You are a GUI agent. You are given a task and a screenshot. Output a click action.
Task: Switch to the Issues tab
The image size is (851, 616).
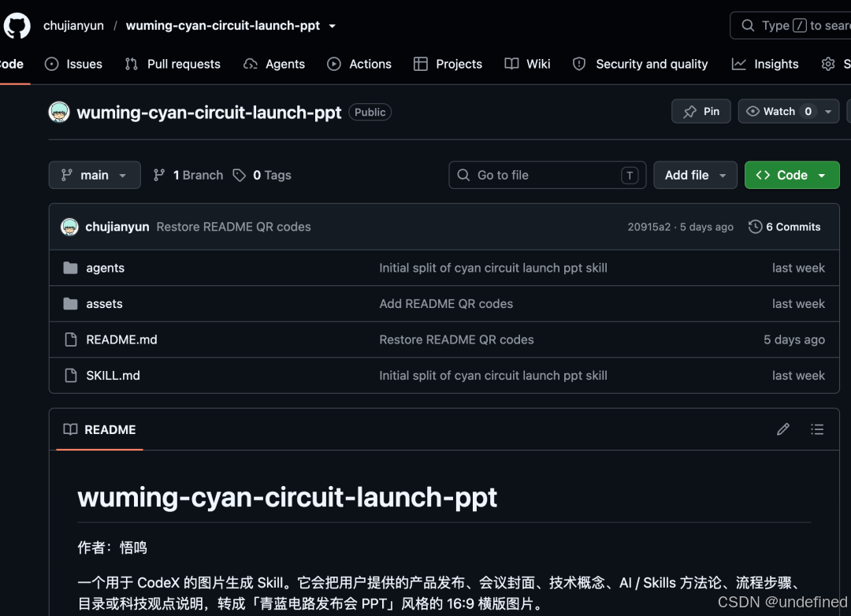pyautogui.click(x=73, y=64)
